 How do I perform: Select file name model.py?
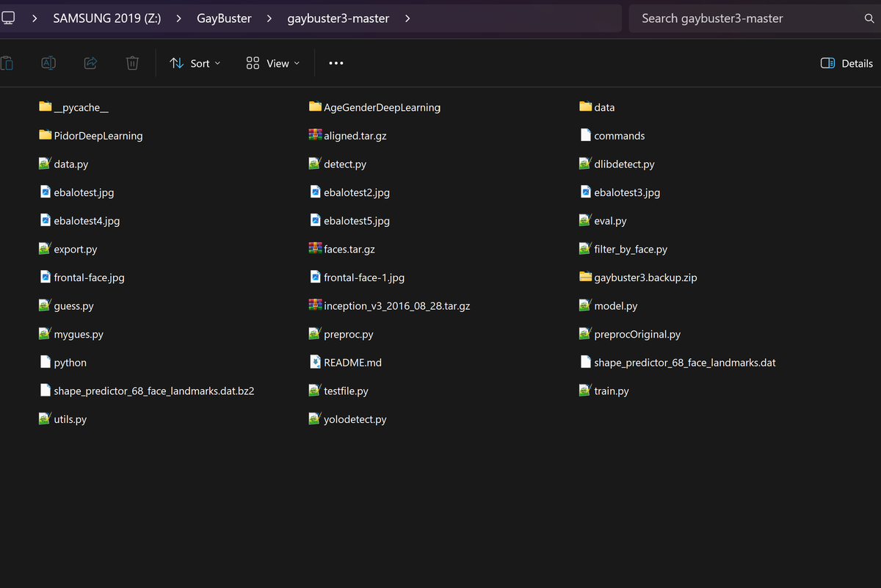[x=615, y=306]
